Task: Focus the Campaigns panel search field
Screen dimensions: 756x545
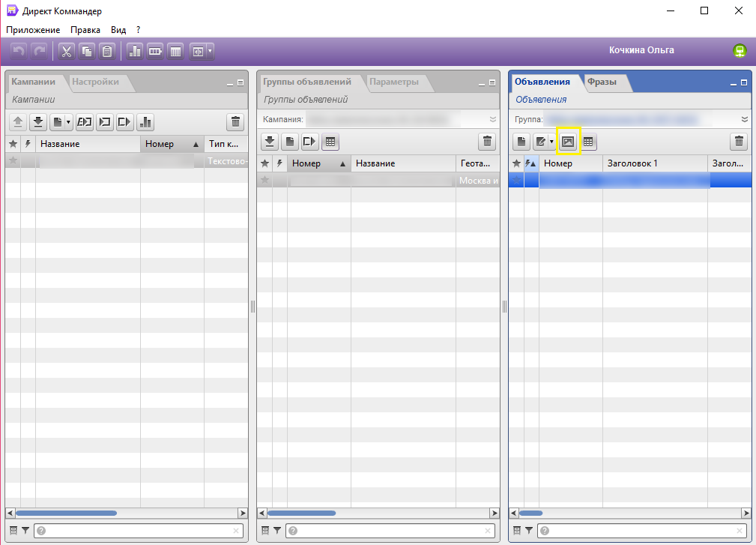Action: (139, 531)
